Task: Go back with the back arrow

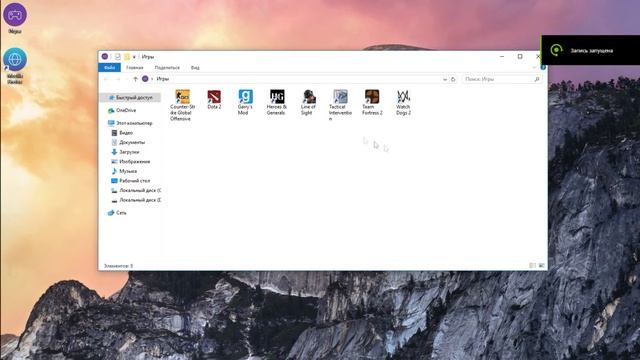Action: pos(107,79)
